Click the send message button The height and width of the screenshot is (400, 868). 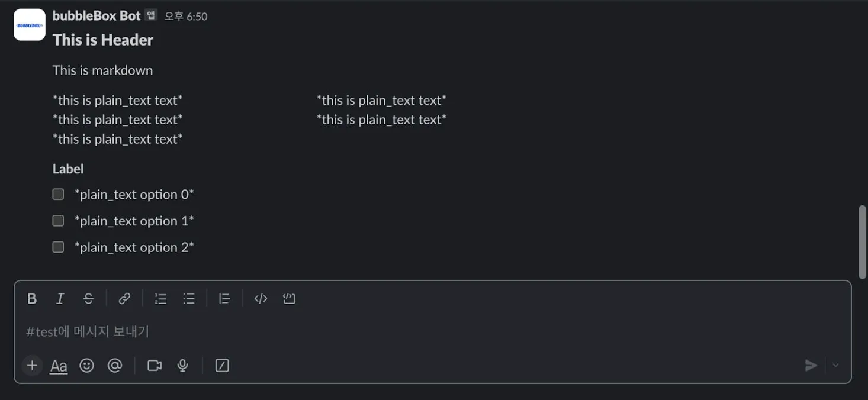811,366
